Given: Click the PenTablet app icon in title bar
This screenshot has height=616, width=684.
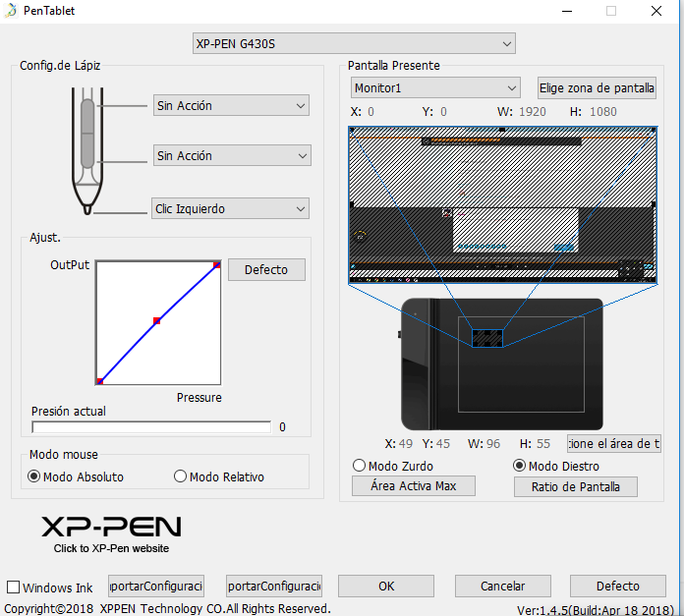Looking at the screenshot, I should tap(11, 10).
